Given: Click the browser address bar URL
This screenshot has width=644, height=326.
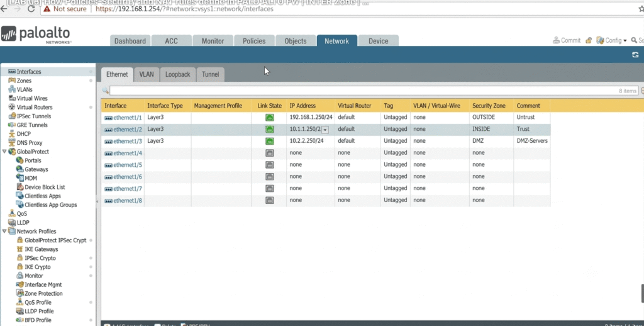Looking at the screenshot, I should [x=184, y=9].
